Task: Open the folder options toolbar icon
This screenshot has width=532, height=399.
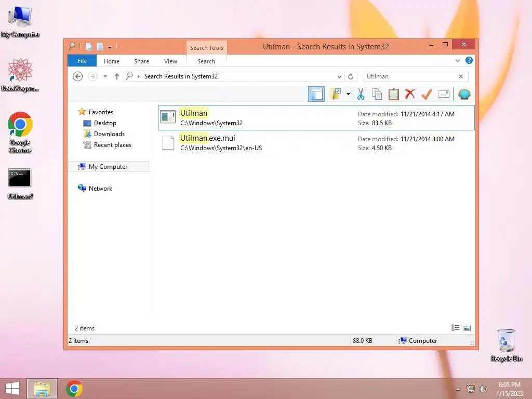Action: pyautogui.click(x=336, y=94)
